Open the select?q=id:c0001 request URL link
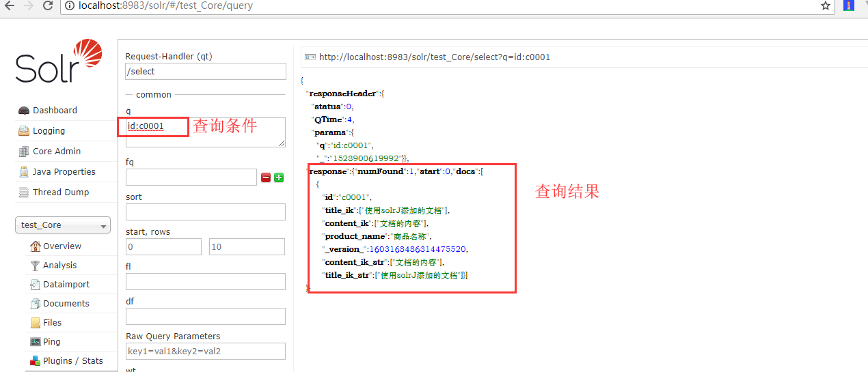The height and width of the screenshot is (372, 868). coord(435,57)
